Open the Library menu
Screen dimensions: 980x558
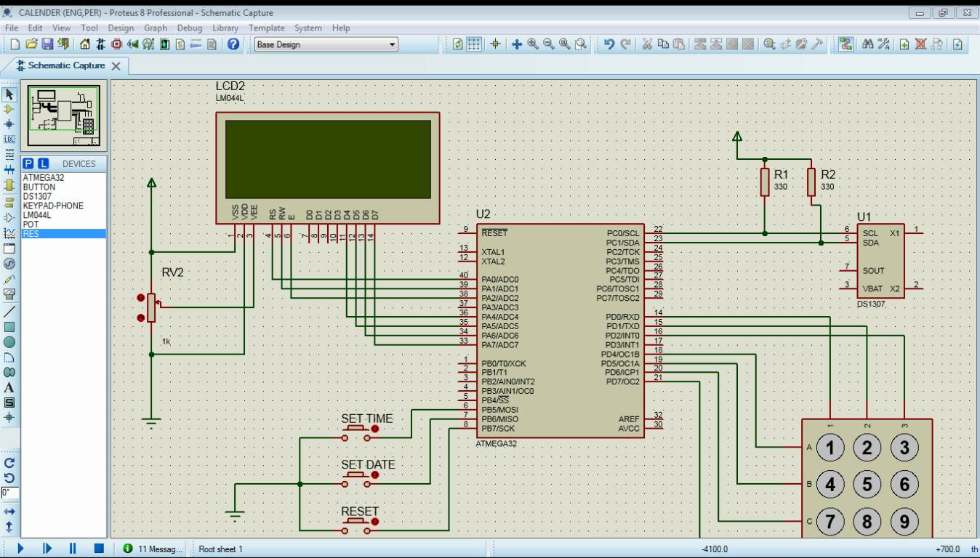225,28
